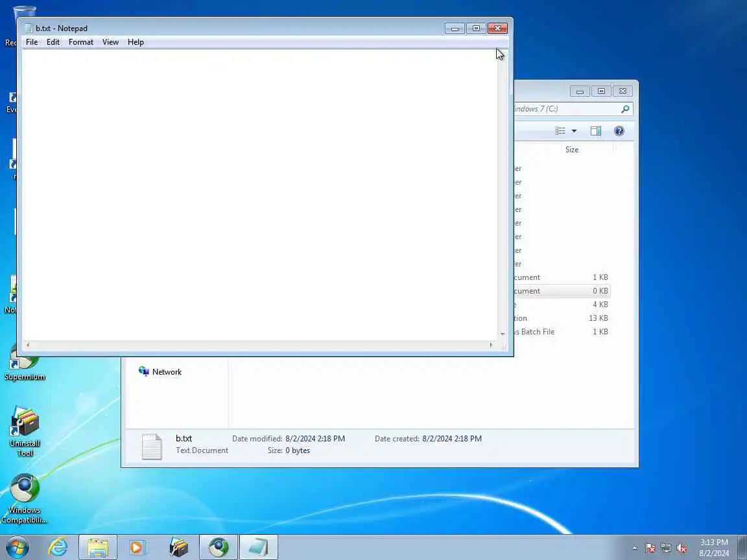Click the 0 bytes size value
Viewport: 747px width, 560px height.
[298, 450]
